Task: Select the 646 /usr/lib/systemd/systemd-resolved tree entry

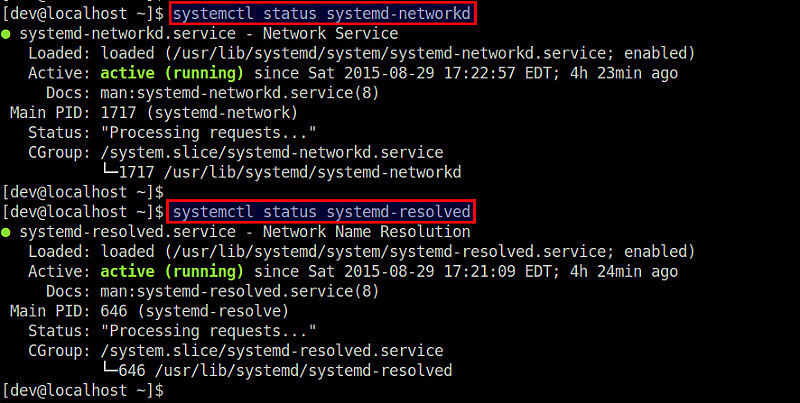Action: 282,370
